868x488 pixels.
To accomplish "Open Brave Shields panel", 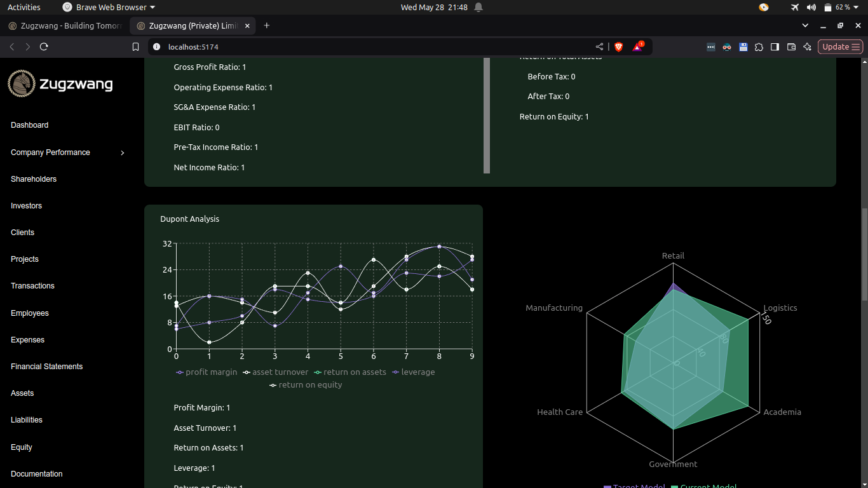I will point(618,46).
